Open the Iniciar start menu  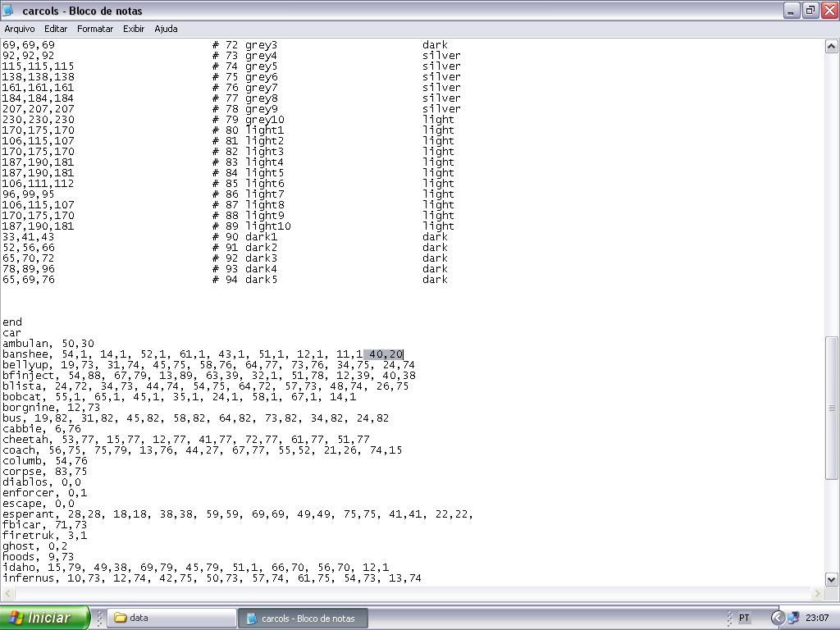(x=44, y=618)
